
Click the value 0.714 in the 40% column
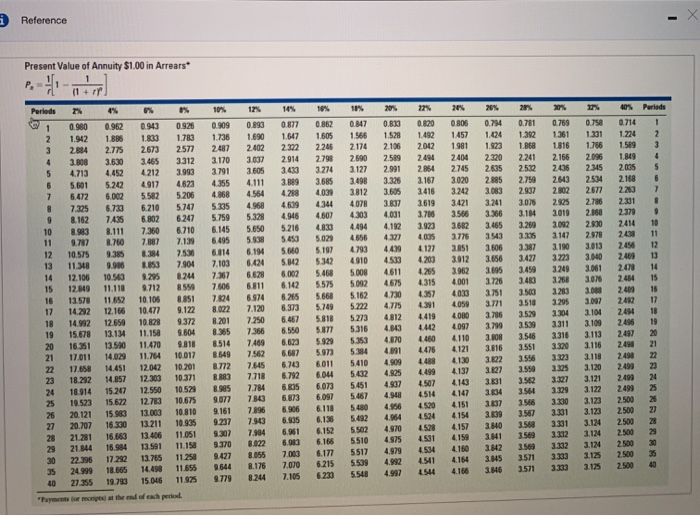(627, 122)
